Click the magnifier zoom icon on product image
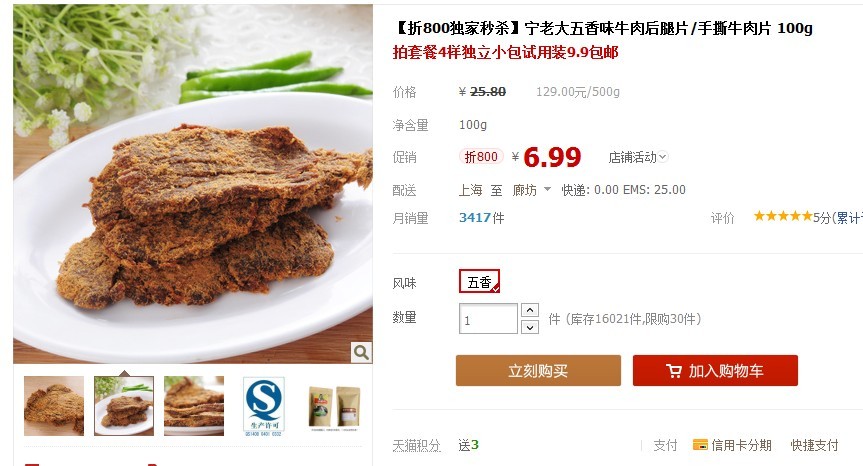The height and width of the screenshot is (466, 863). [x=361, y=352]
